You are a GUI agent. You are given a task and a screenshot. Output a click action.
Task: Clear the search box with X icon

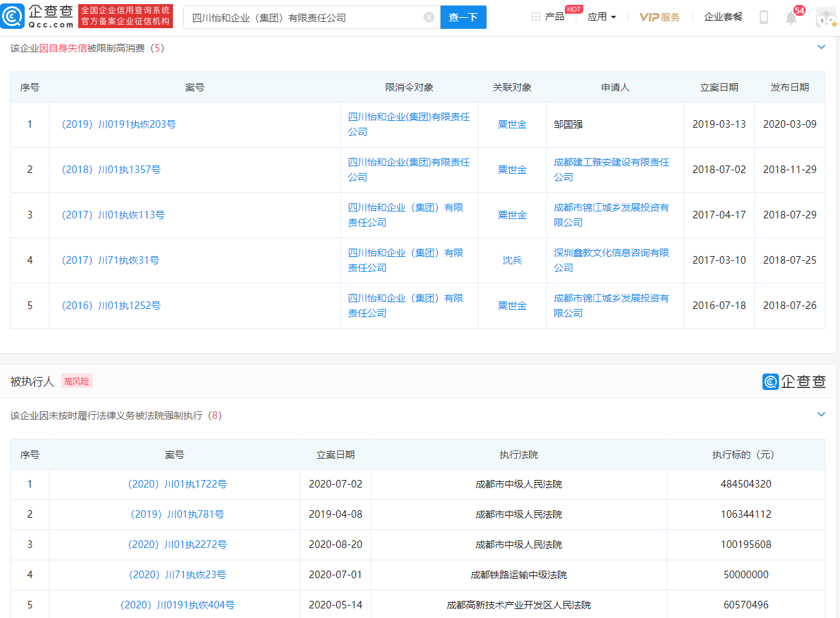[x=429, y=17]
